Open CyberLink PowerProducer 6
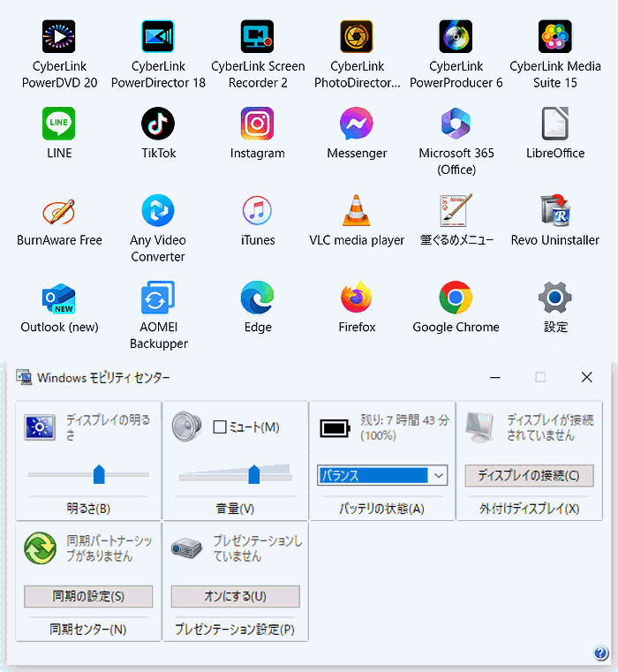Image resolution: width=618 pixels, height=672 pixels. (456, 37)
